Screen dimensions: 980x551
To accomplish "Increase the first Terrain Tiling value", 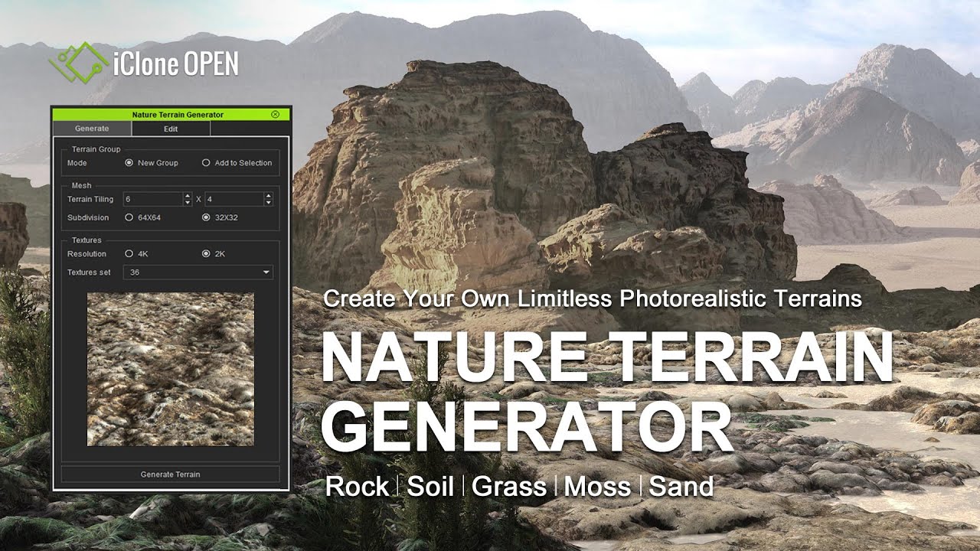I will (x=188, y=196).
